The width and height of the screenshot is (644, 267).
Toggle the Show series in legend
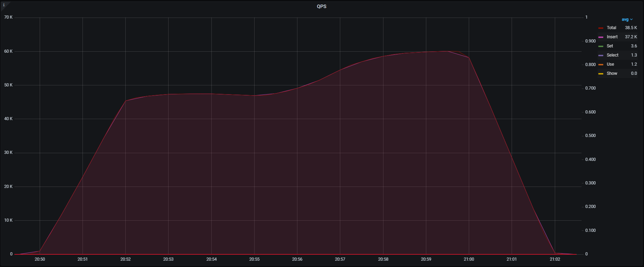pyautogui.click(x=612, y=73)
